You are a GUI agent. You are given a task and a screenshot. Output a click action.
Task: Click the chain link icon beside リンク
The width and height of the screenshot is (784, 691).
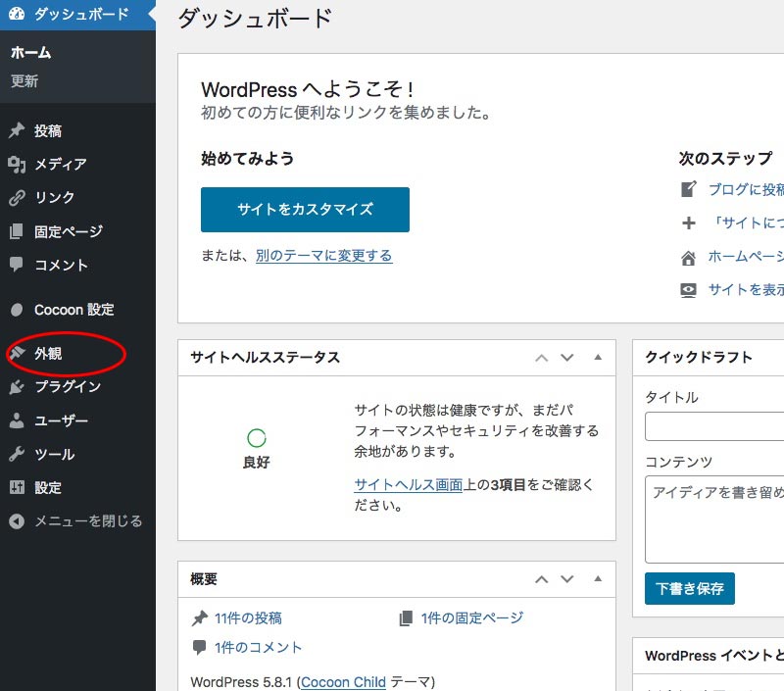[17, 198]
